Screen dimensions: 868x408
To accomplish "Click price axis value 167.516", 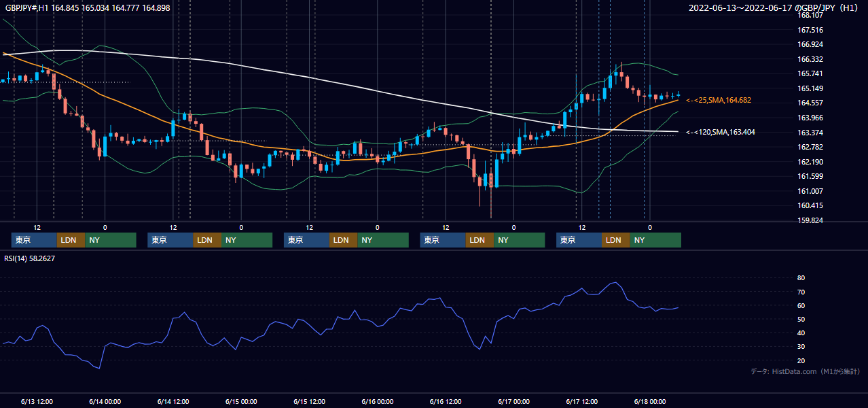I will tap(810, 30).
